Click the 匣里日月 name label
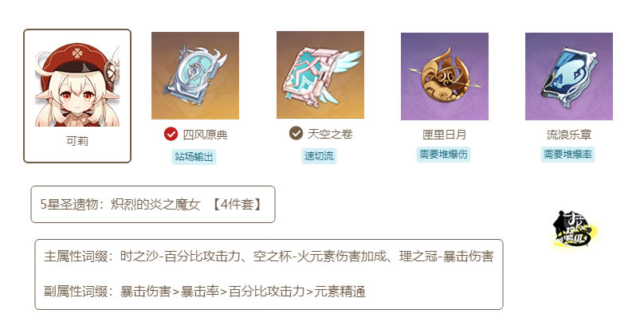This screenshot has height=333, width=644. tap(445, 135)
